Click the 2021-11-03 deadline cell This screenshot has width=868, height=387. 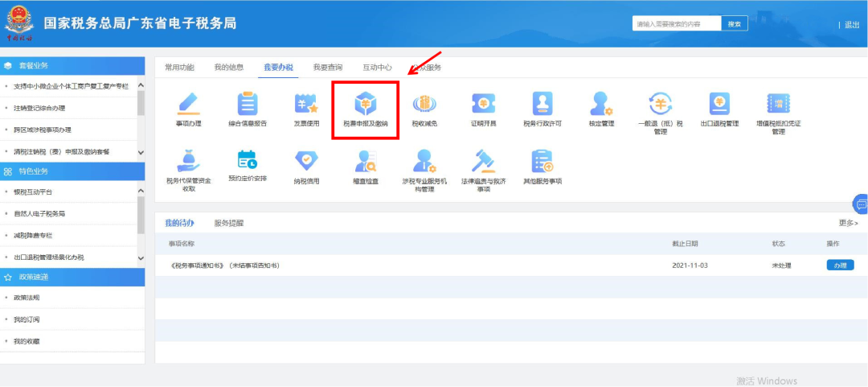tap(690, 266)
